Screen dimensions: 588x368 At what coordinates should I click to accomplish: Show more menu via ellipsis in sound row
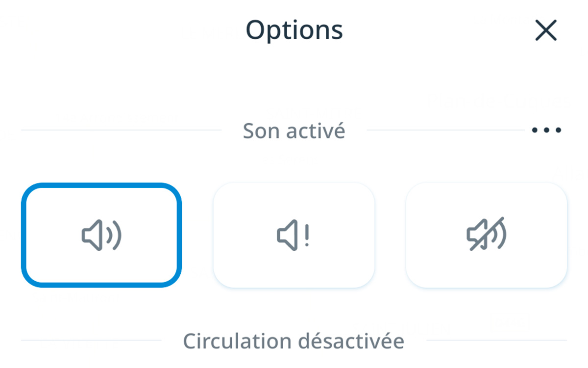click(546, 131)
